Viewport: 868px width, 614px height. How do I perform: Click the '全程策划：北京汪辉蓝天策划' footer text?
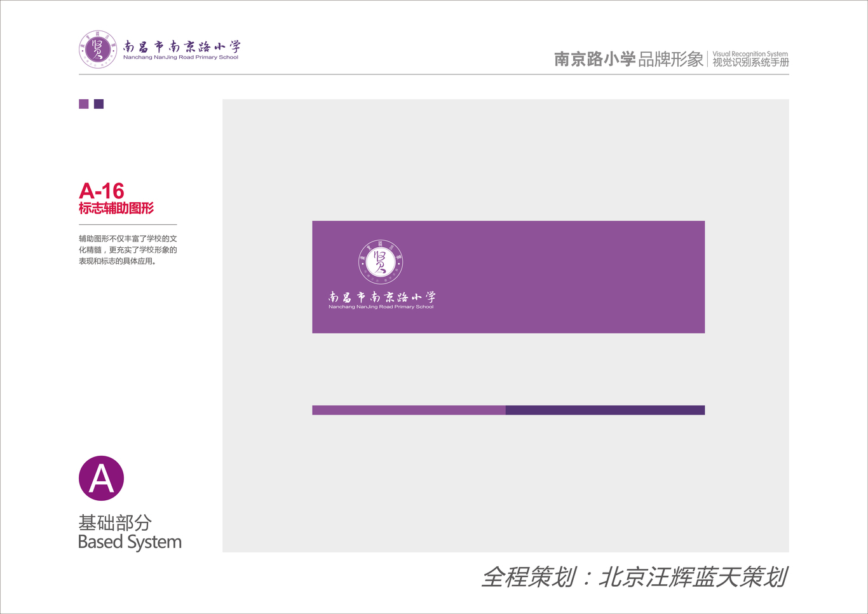click(634, 577)
